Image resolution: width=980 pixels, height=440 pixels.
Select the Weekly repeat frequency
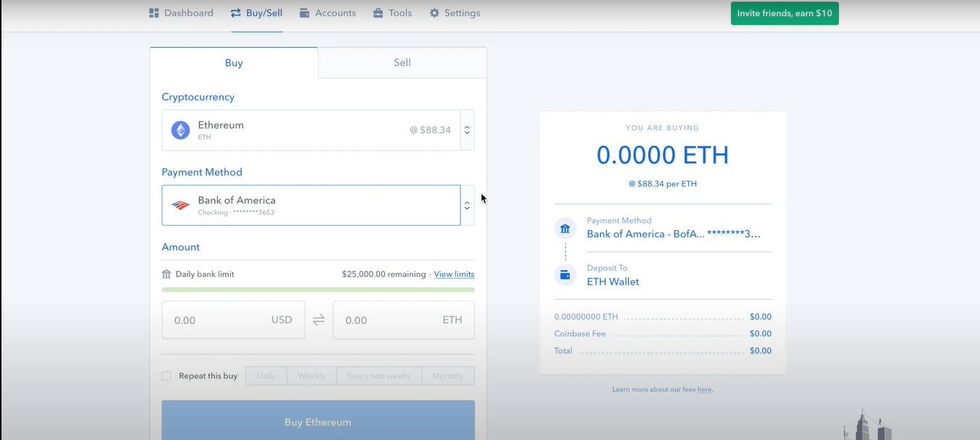click(312, 376)
